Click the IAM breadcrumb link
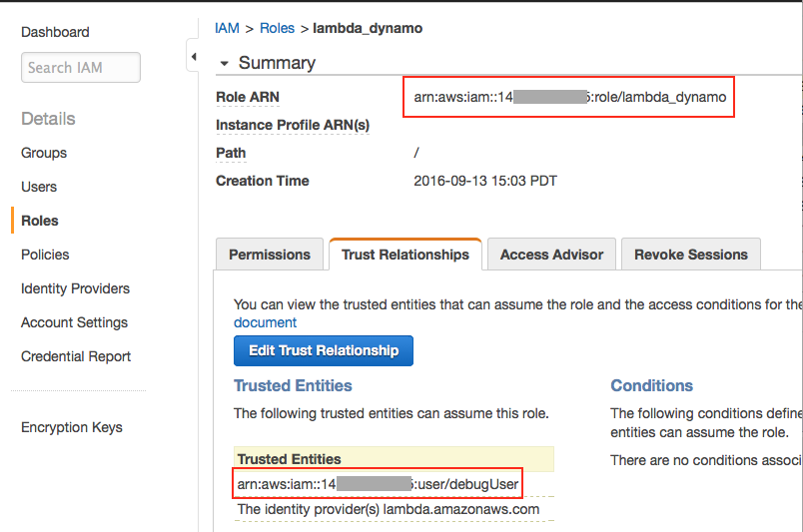Viewport: 803px width, 532px height. [227, 28]
